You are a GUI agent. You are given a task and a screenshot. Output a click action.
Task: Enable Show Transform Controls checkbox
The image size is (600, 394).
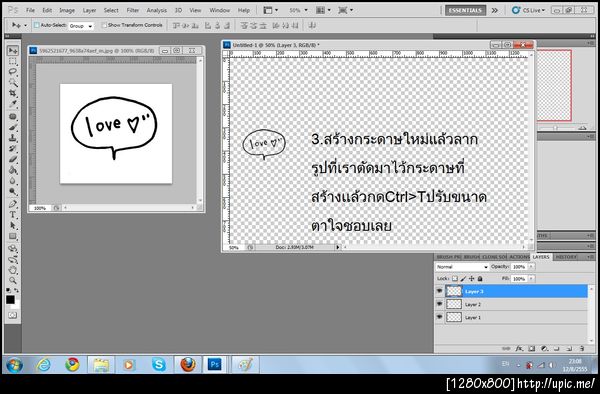[104, 25]
